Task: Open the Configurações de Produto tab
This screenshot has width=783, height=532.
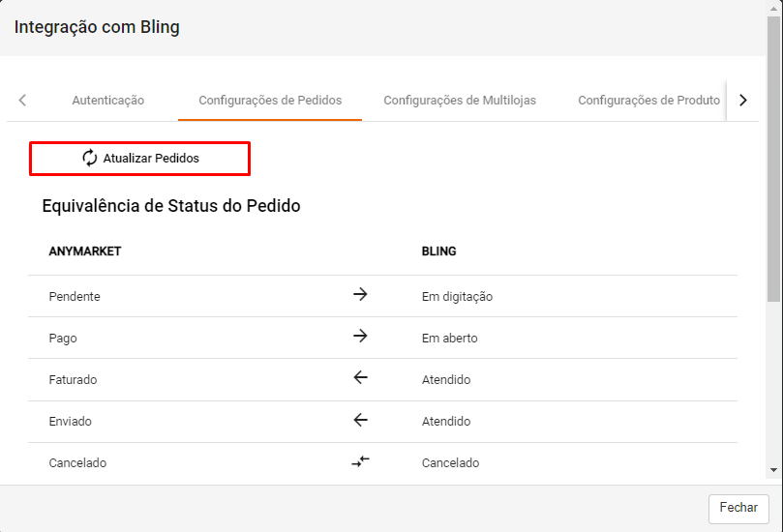Action: click(648, 101)
